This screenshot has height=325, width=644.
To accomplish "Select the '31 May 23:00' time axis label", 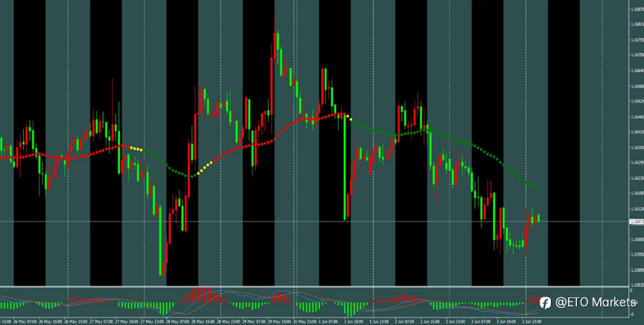I will (x=305, y=321).
